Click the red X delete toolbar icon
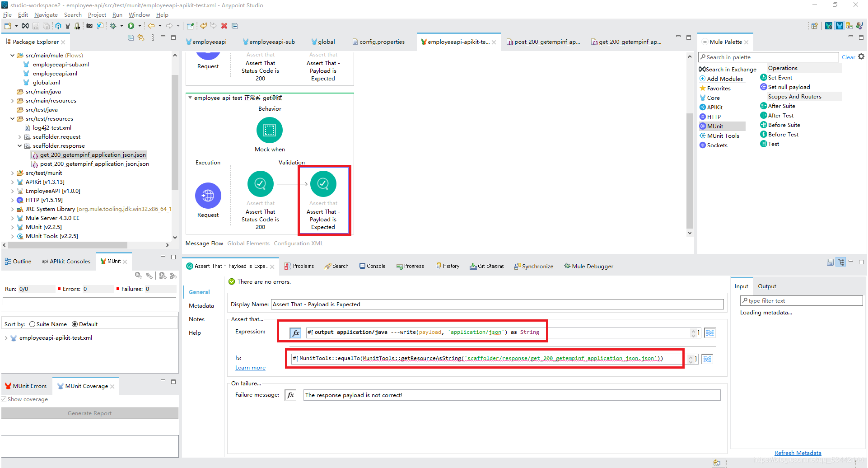This screenshot has width=868, height=468. coord(224,26)
